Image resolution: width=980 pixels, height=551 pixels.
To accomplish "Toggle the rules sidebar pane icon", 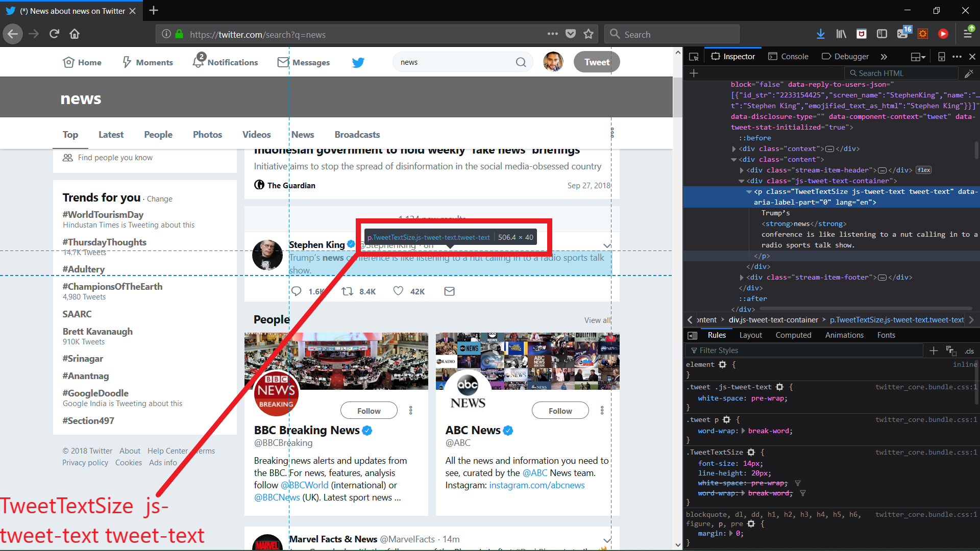I will coord(693,335).
